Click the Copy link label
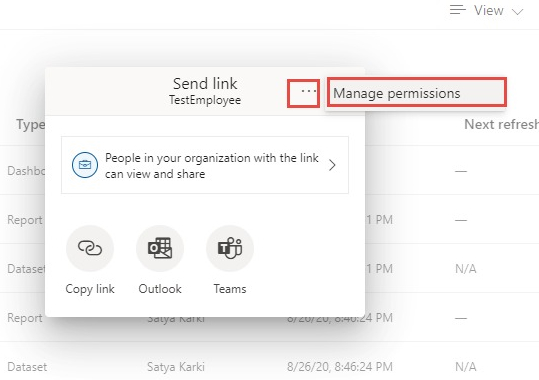Screen dimensions: 539x380 (90, 289)
